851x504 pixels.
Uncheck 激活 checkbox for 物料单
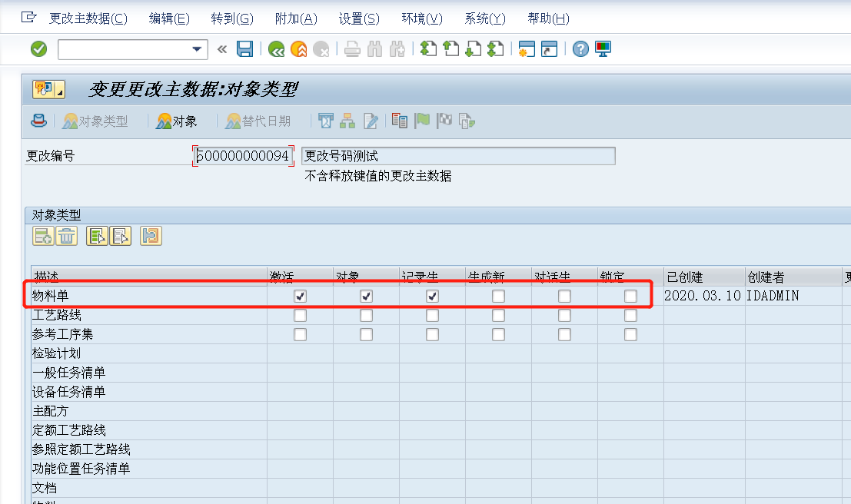300,297
